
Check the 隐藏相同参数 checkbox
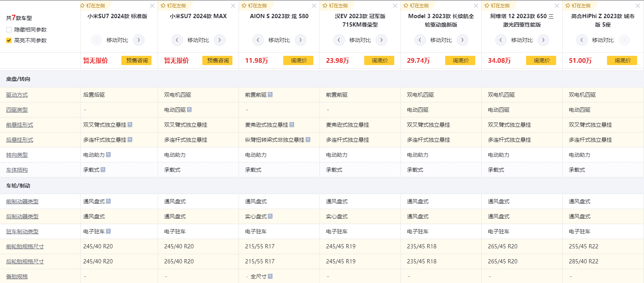(9, 30)
